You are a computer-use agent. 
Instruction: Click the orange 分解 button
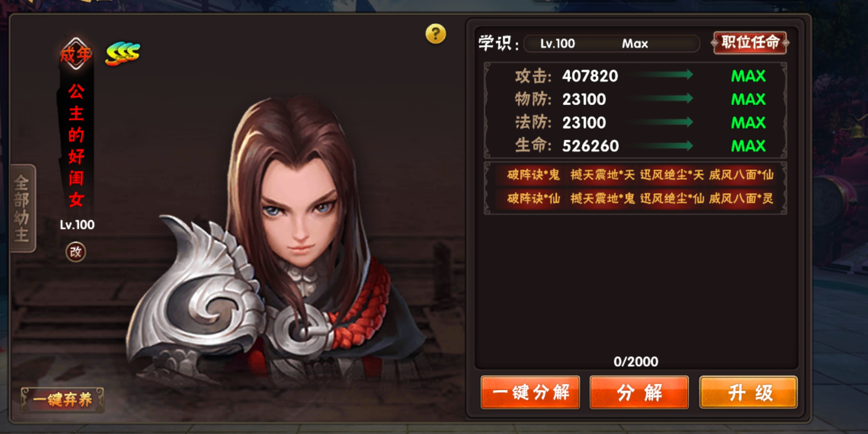pos(639,393)
